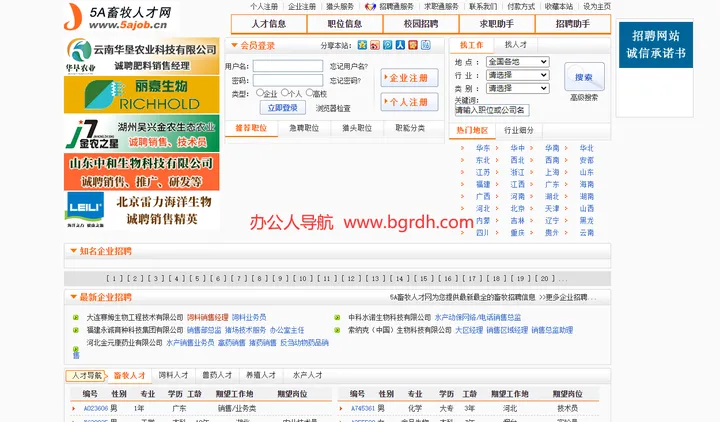This screenshot has width=720, height=422.
Task: Open the 饲料销售经理 job link
Action: click(208, 317)
